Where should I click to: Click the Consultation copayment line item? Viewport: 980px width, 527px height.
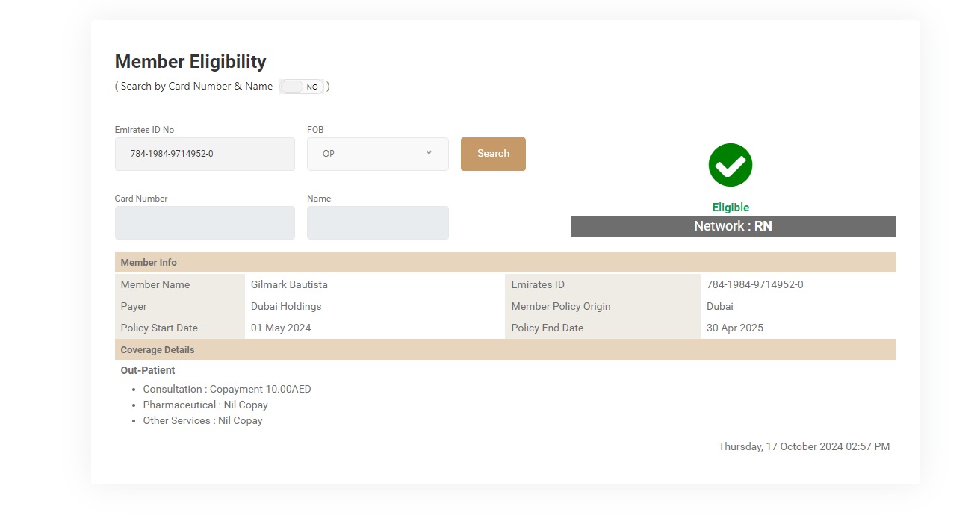coord(227,389)
